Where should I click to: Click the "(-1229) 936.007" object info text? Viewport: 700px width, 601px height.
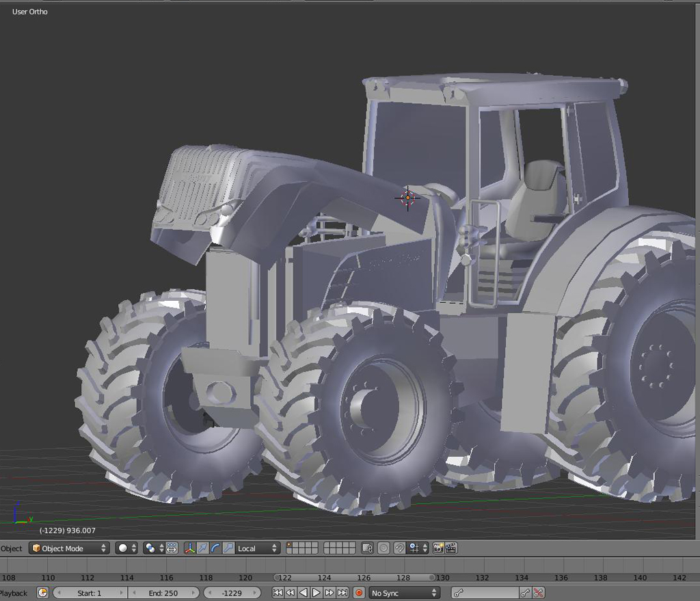(68, 531)
